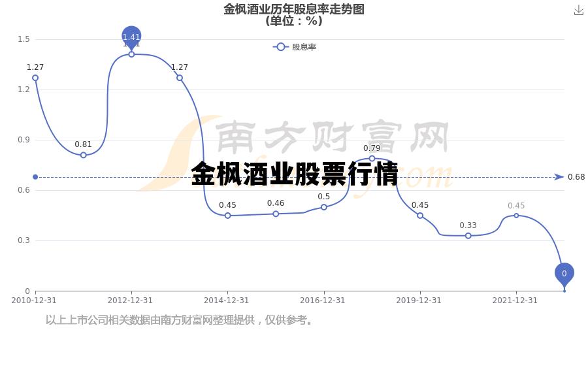Click the dot starting the dashed average line
The height and width of the screenshot is (392, 588).
tap(35, 177)
